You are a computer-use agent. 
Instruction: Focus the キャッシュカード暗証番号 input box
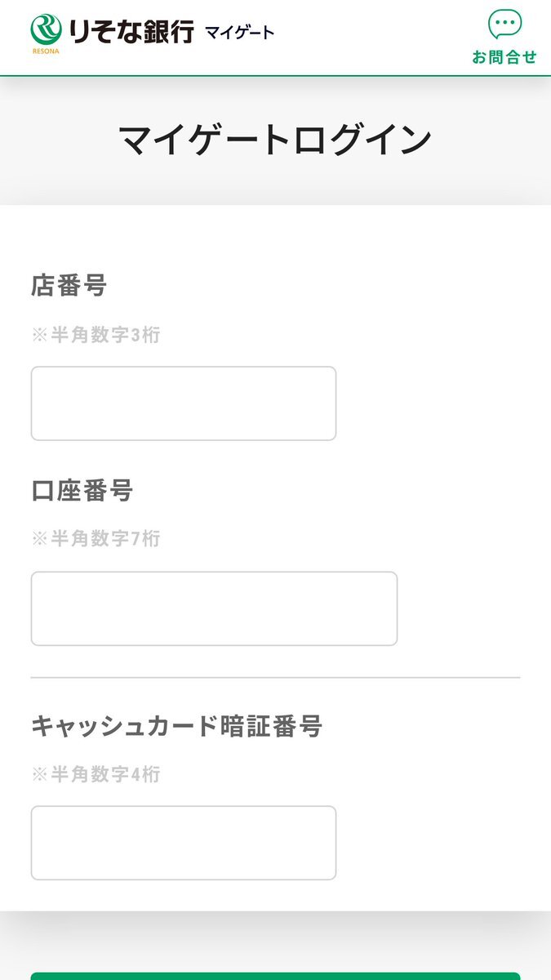(184, 843)
